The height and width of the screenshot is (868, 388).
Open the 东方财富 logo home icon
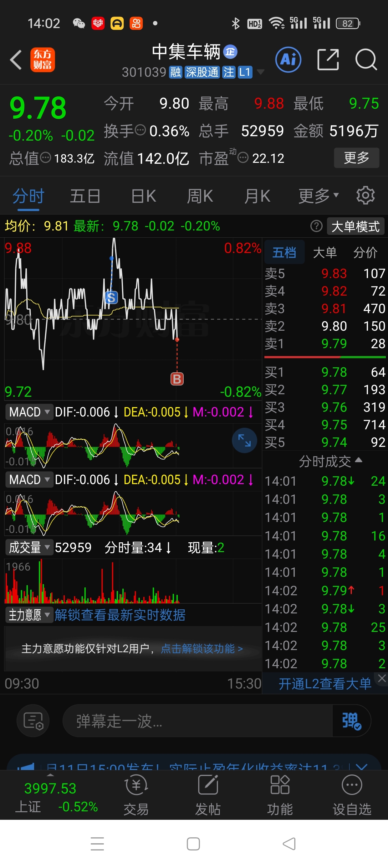(43, 60)
